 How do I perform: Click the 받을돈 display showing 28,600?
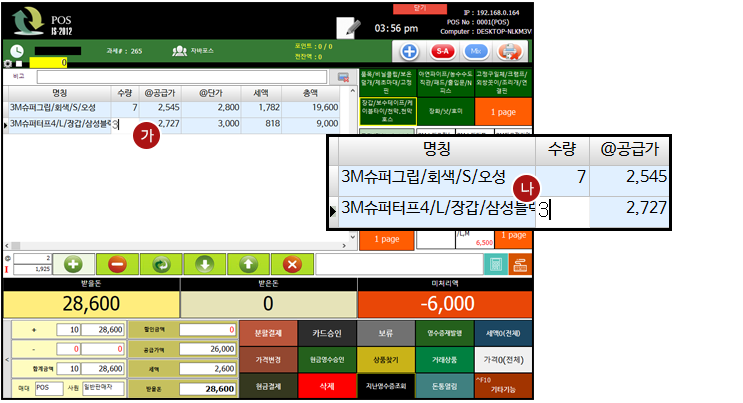pyautogui.click(x=91, y=303)
